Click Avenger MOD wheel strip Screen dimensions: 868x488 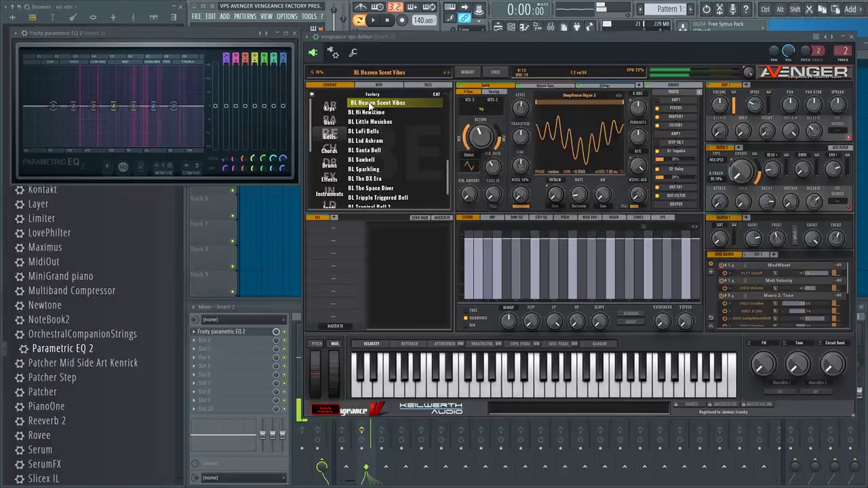coord(334,373)
